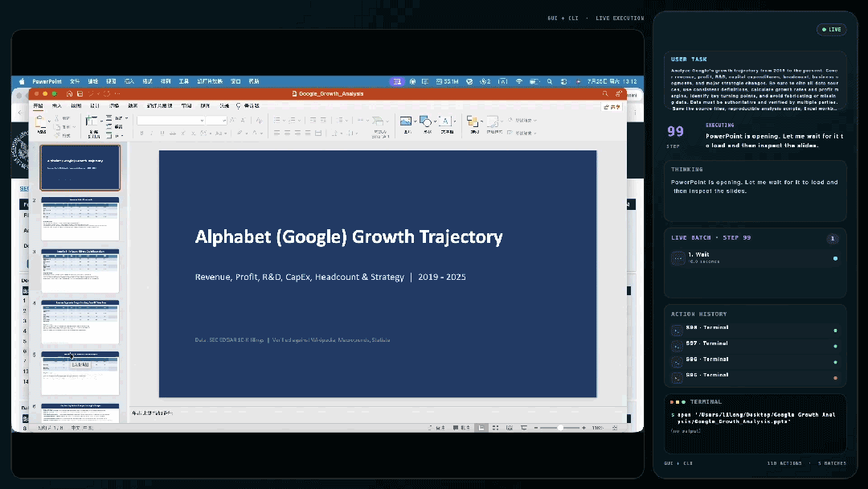The image size is (868, 489).
Task: Open the File menu in macOS menu bar
Action: point(75,81)
